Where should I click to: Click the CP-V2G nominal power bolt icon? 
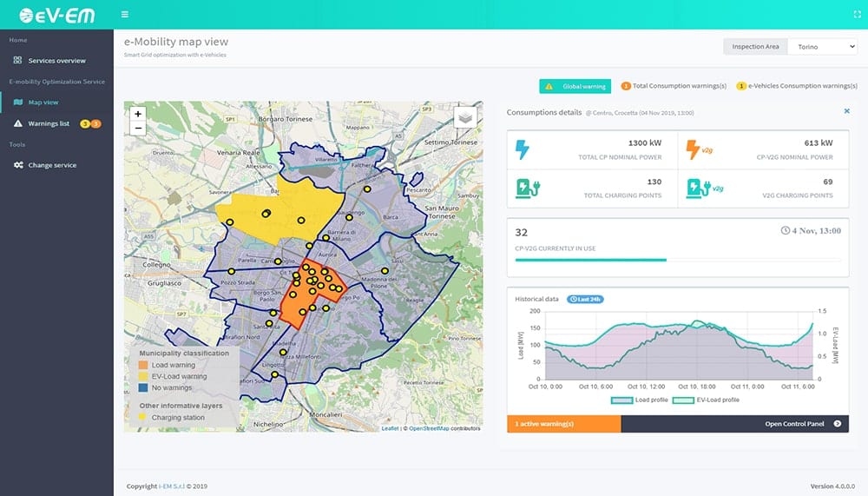click(x=693, y=149)
